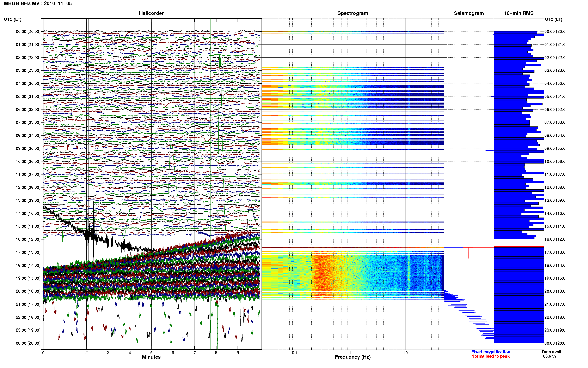The width and height of the screenshot is (588, 368).
Task: Click minute tick label 5 on Helicorder axis
Action: click(x=151, y=353)
